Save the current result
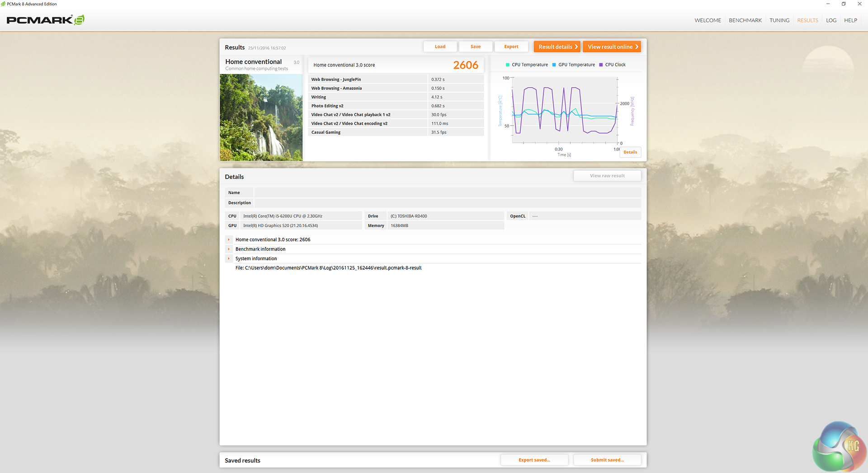Image resolution: width=868 pixels, height=473 pixels. (x=476, y=47)
